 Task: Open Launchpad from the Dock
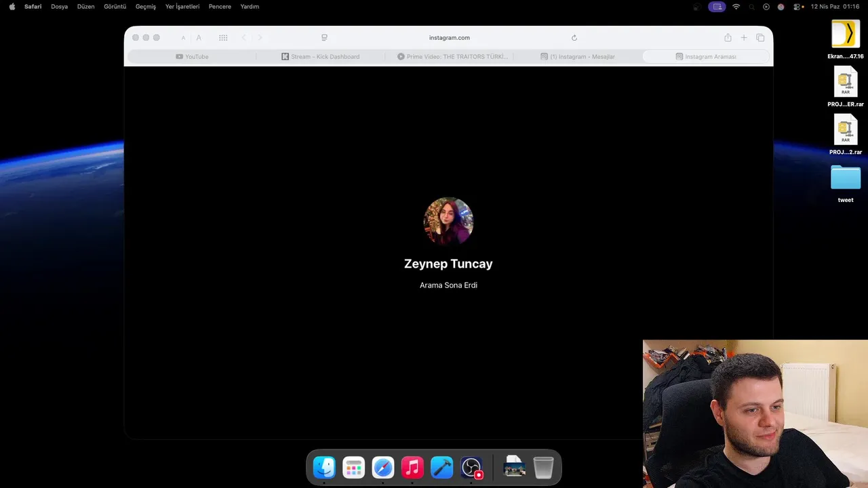click(353, 467)
